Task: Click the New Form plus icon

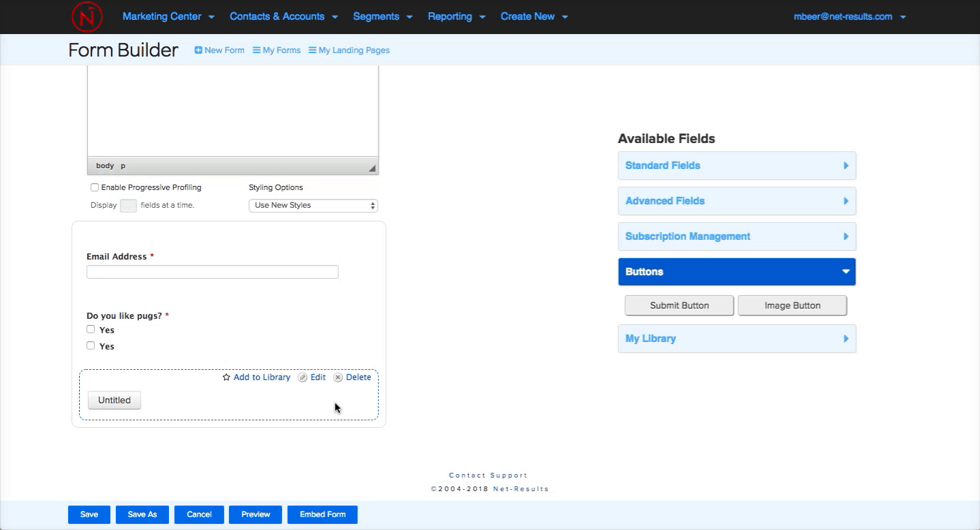Action: point(198,50)
